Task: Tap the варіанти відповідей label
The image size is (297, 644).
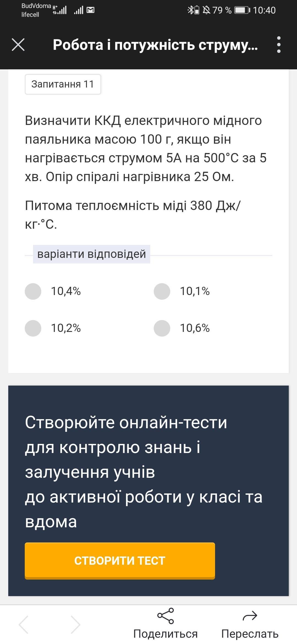Action: point(92,254)
